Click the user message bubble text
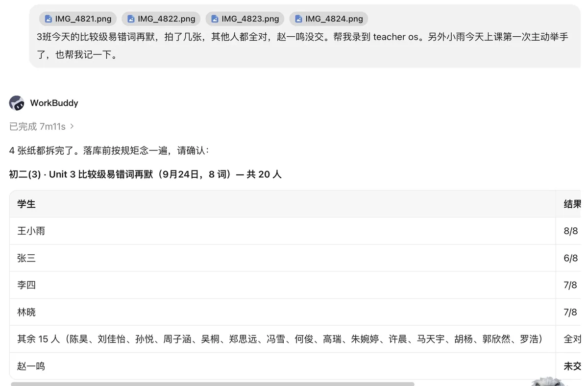The height and width of the screenshot is (386, 588). pos(302,46)
